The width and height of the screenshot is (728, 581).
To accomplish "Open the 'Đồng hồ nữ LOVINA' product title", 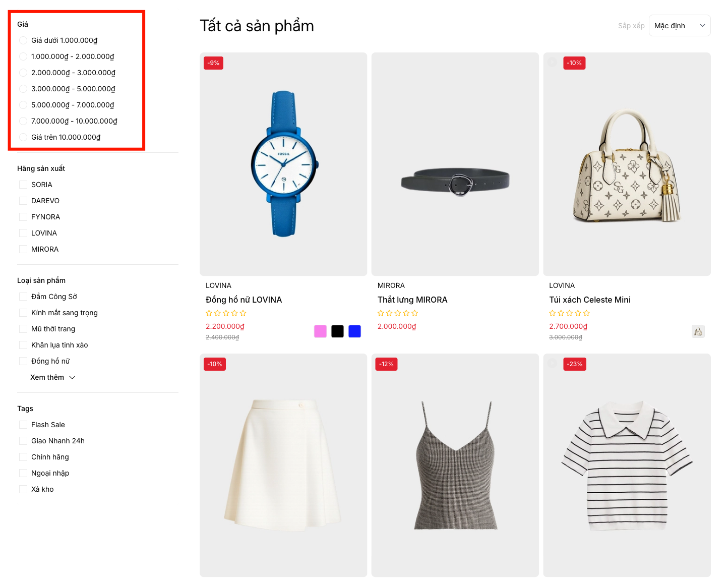I will [244, 300].
